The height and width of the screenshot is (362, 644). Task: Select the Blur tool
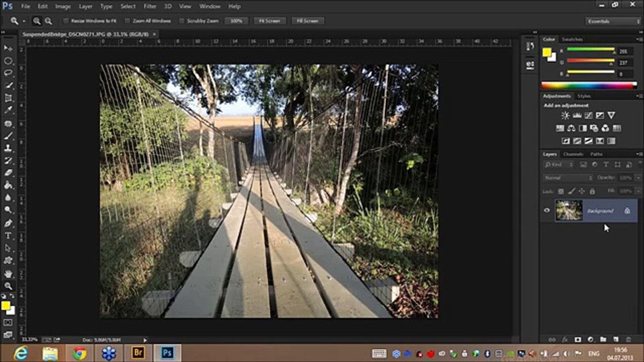click(8, 198)
